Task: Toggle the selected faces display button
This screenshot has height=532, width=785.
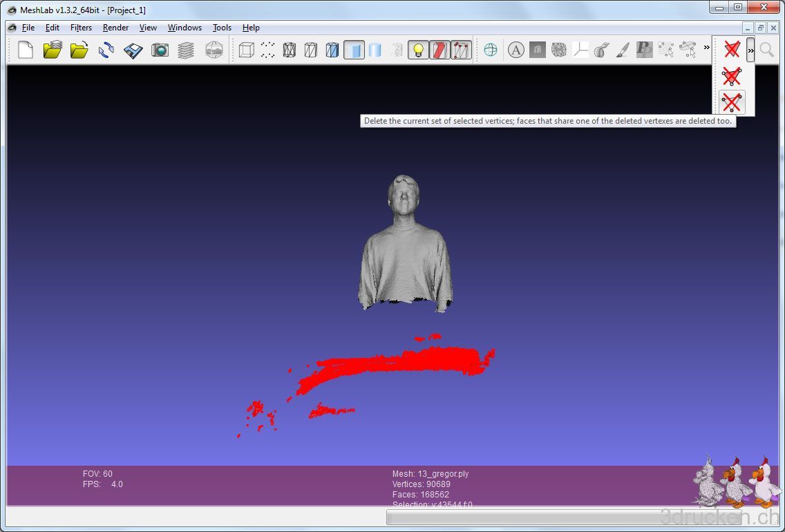Action: (x=439, y=50)
